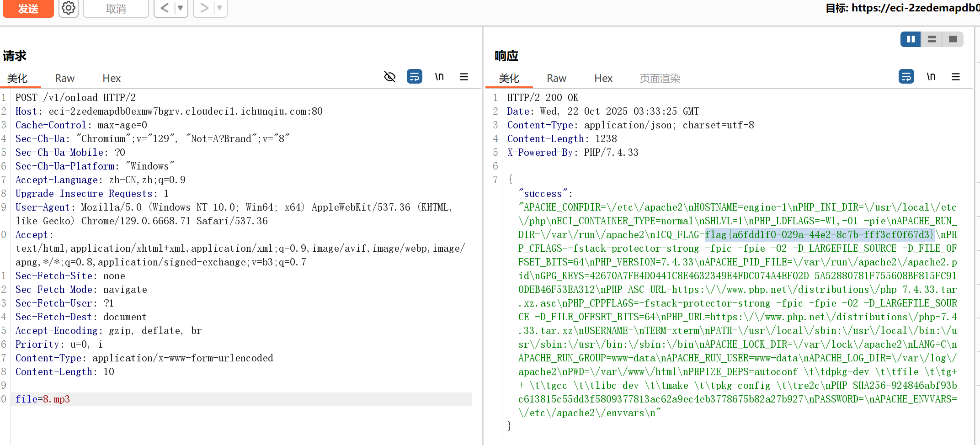The image size is (980, 445).
Task: Select combined single-pane layout view
Action: click(953, 39)
